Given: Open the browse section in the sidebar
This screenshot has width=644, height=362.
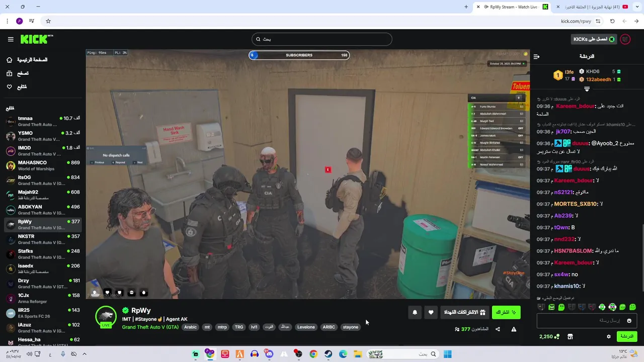Looking at the screenshot, I should click(18, 73).
